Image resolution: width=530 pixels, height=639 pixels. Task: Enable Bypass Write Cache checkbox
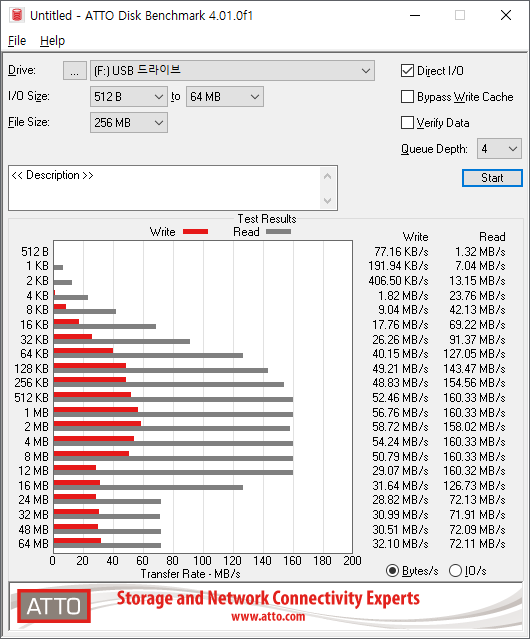pyautogui.click(x=407, y=97)
